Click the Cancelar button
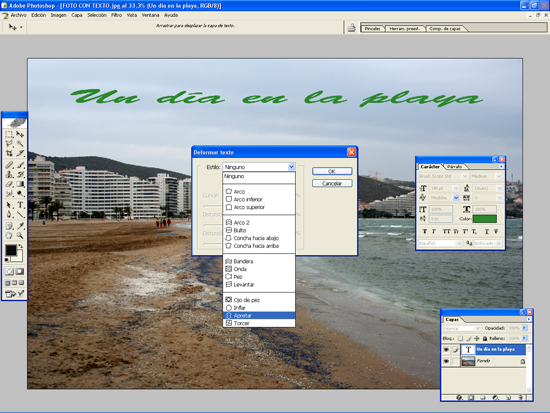The image size is (550, 413). point(332,183)
